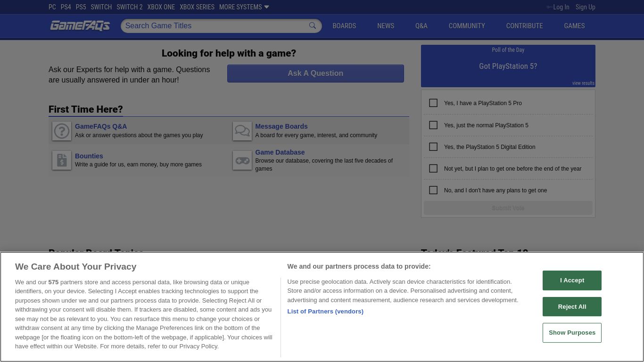Check "Yes, I have a PlayStation 5 Pro"
Viewport: 644px width, 362px height.
coord(433,103)
